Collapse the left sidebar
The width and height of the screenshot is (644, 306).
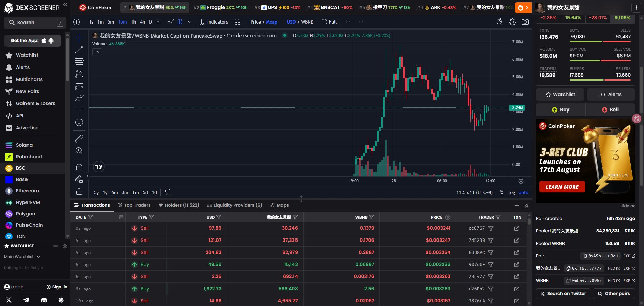tap(65, 5)
